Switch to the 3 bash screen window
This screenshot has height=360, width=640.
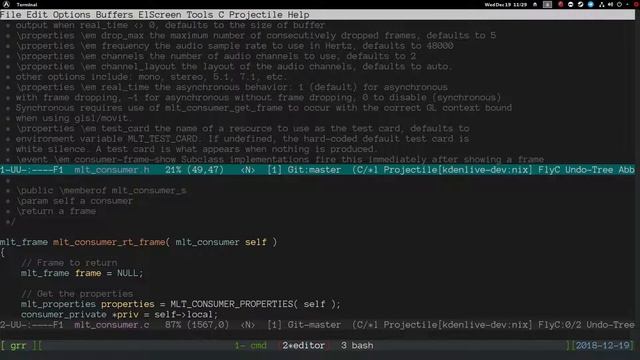click(357, 346)
